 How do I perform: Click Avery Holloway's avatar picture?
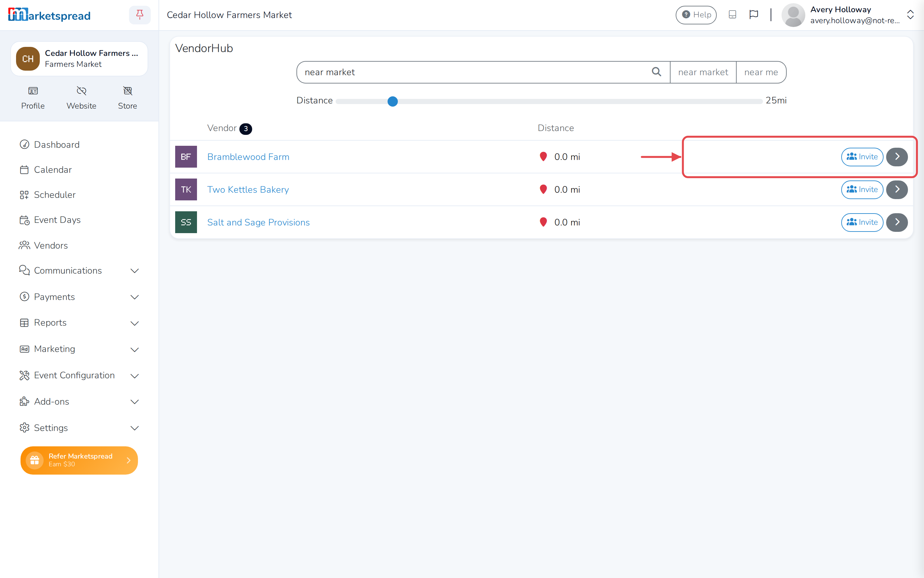(793, 15)
